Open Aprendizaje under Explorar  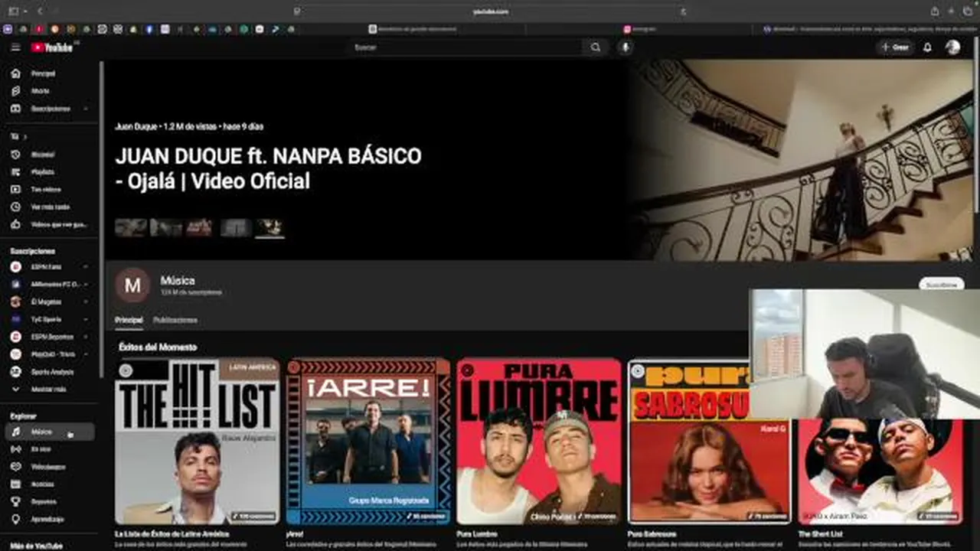point(50,520)
